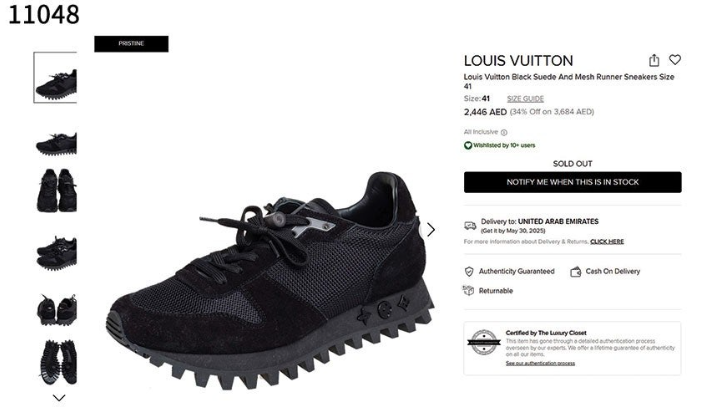Select the first side-view sneaker thumbnail
This screenshot has width=716, height=420.
(x=55, y=78)
